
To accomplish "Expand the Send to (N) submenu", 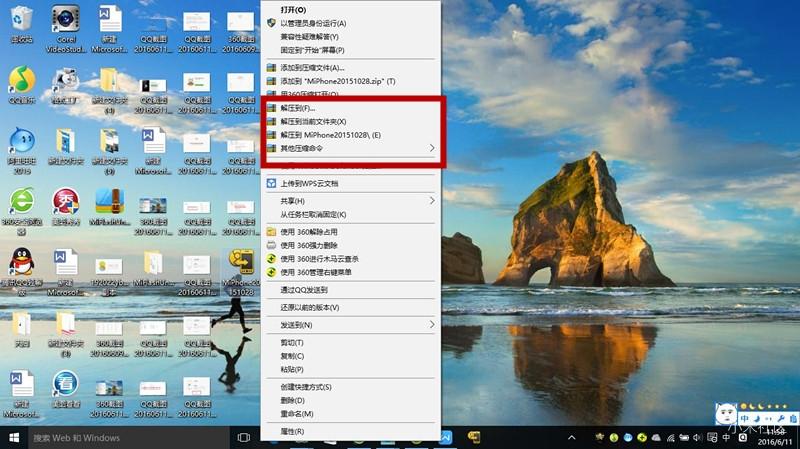I will coord(350,325).
